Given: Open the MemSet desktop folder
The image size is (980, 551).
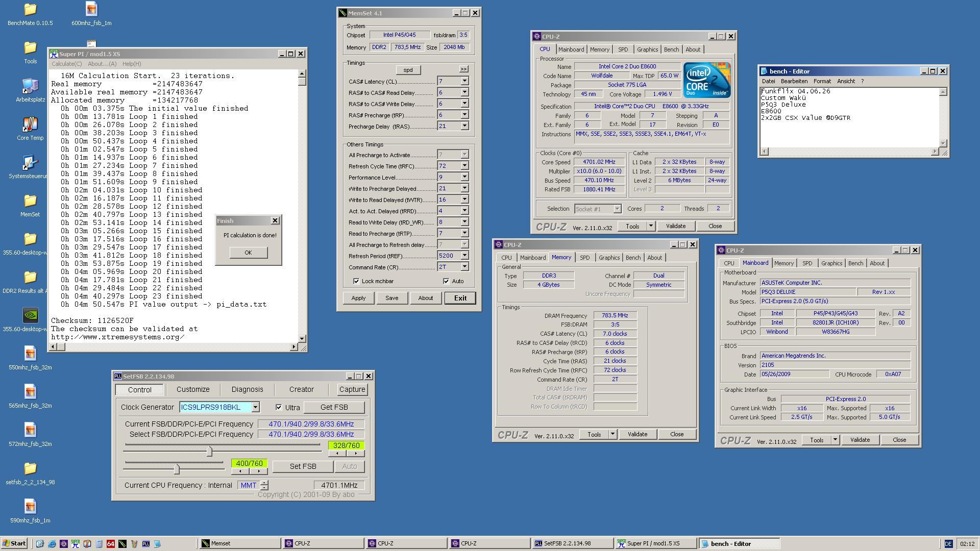Looking at the screenshot, I should 30,201.
